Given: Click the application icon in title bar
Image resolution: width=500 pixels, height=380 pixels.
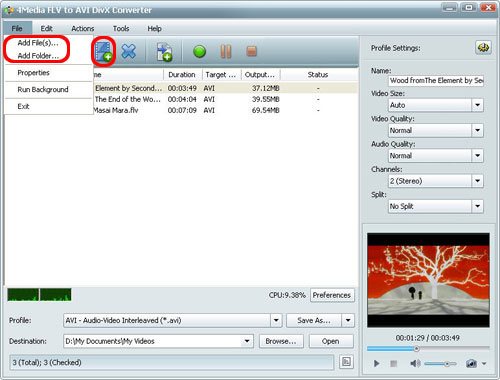Looking at the screenshot, I should (9, 10).
